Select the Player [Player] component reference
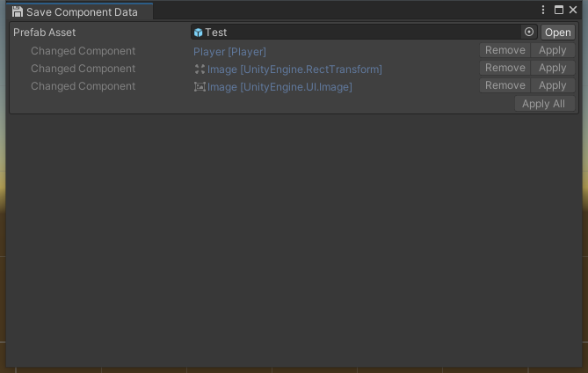 click(229, 52)
